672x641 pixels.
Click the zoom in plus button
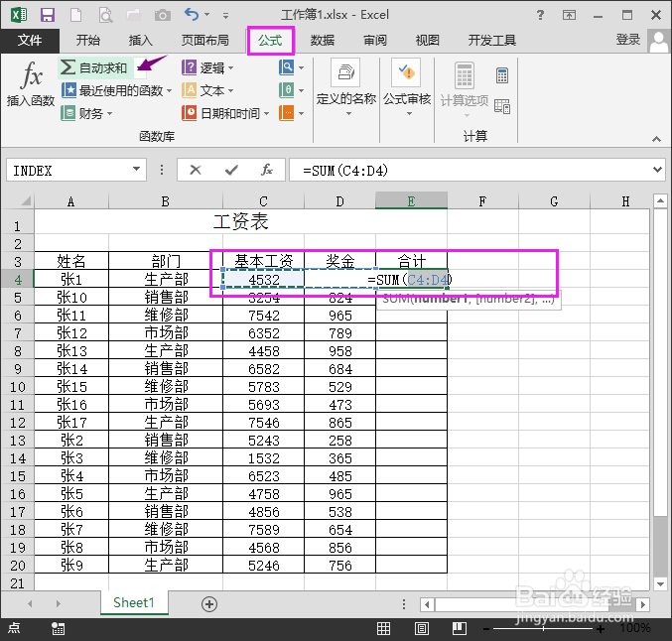click(601, 629)
